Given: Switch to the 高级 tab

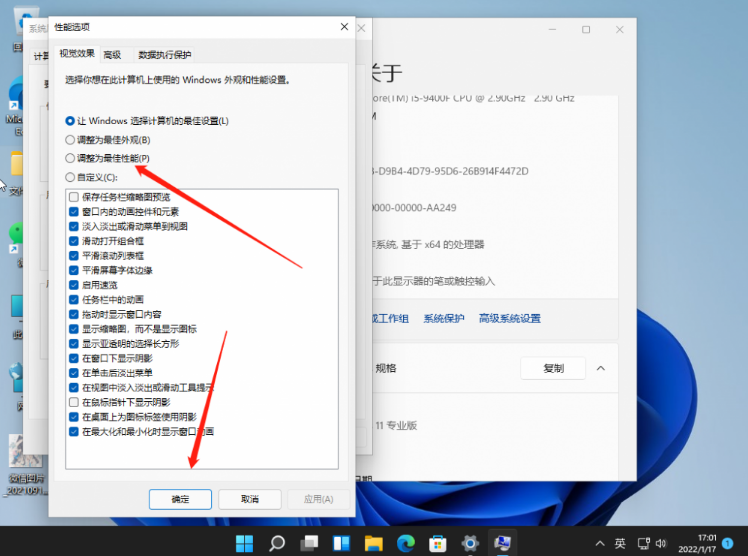Looking at the screenshot, I should [x=112, y=55].
